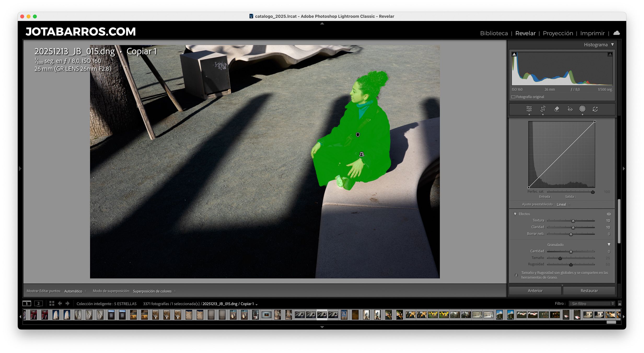Select the Red eye correction tool
The width and height of the screenshot is (644, 353).
click(570, 109)
